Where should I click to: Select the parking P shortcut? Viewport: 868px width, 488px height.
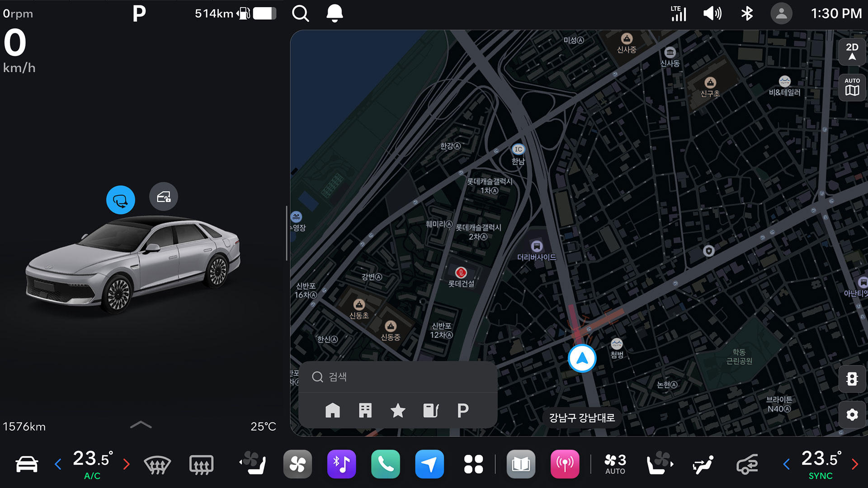tap(463, 410)
